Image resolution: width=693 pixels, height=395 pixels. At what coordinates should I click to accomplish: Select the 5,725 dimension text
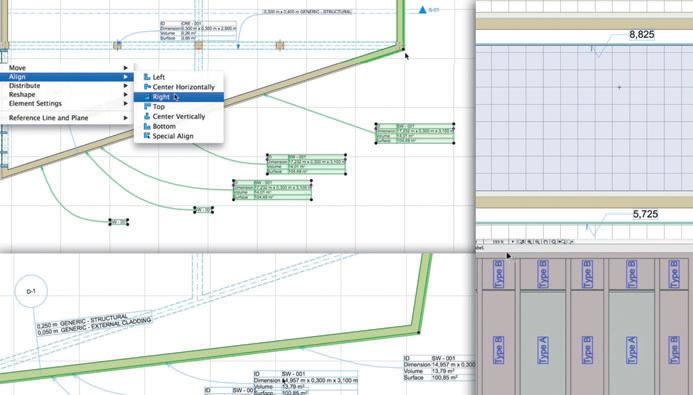[645, 214]
